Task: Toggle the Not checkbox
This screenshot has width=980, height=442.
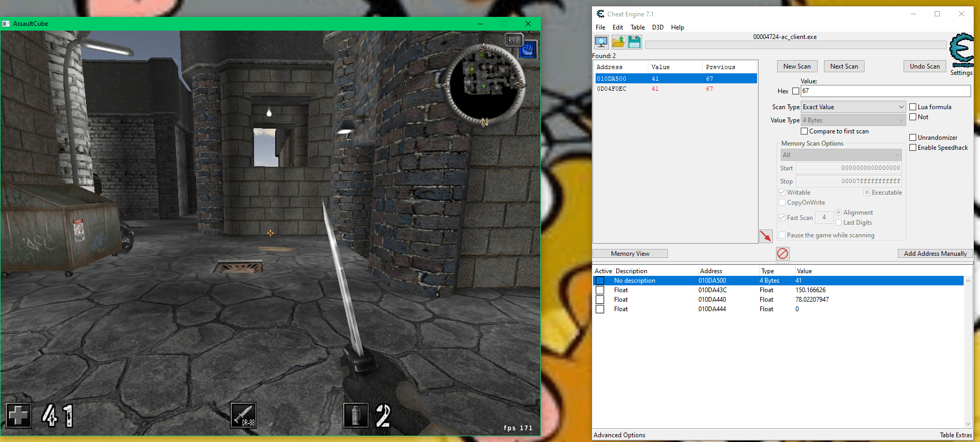Action: coord(913,117)
